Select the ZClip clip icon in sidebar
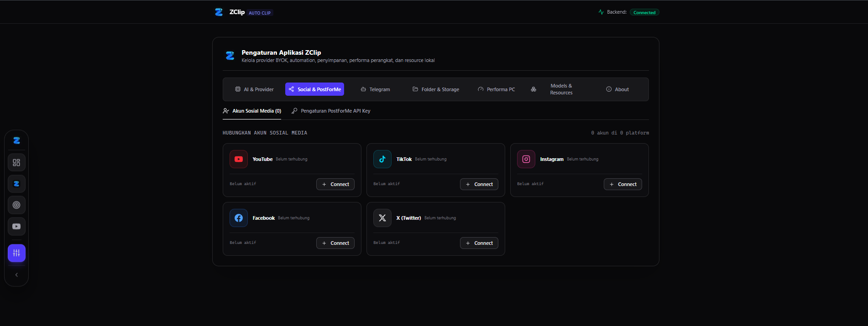 tap(16, 184)
